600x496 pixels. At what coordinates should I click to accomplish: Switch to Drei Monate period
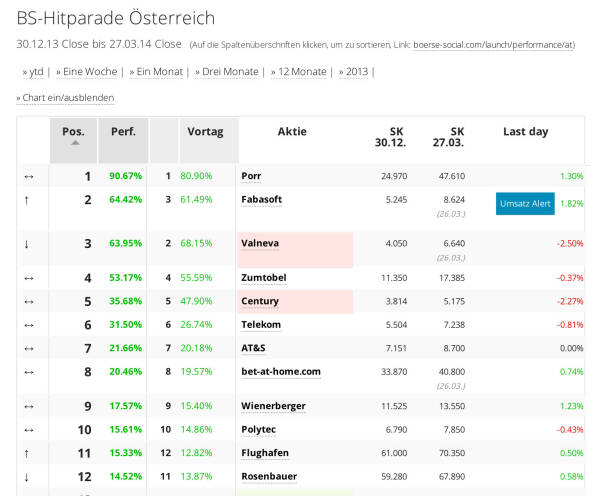(x=228, y=72)
